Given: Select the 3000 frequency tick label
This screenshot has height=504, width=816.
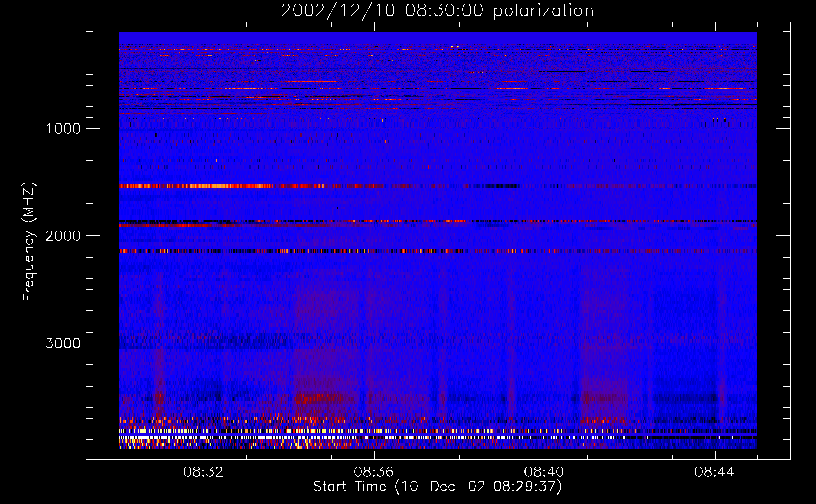Looking at the screenshot, I should tap(63, 343).
